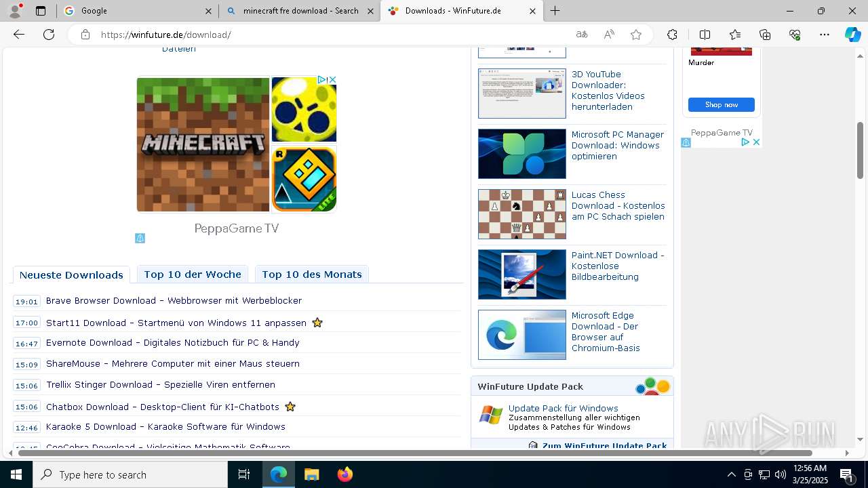The image size is (868, 488).
Task: Open the notification center
Action: tap(846, 474)
